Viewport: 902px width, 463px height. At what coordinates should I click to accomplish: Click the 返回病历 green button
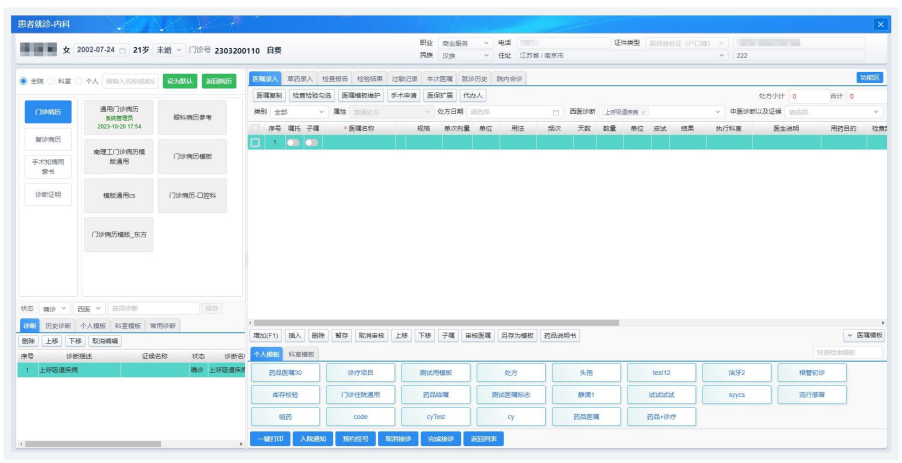tap(219, 82)
